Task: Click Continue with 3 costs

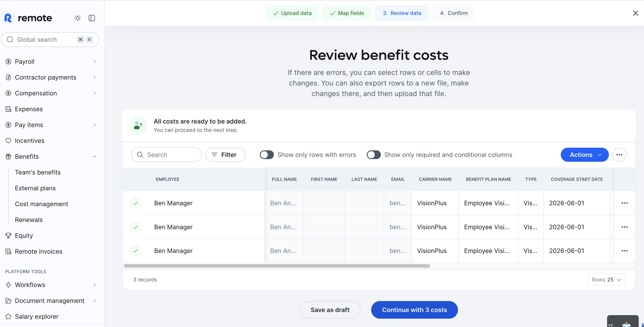Action: click(x=414, y=310)
